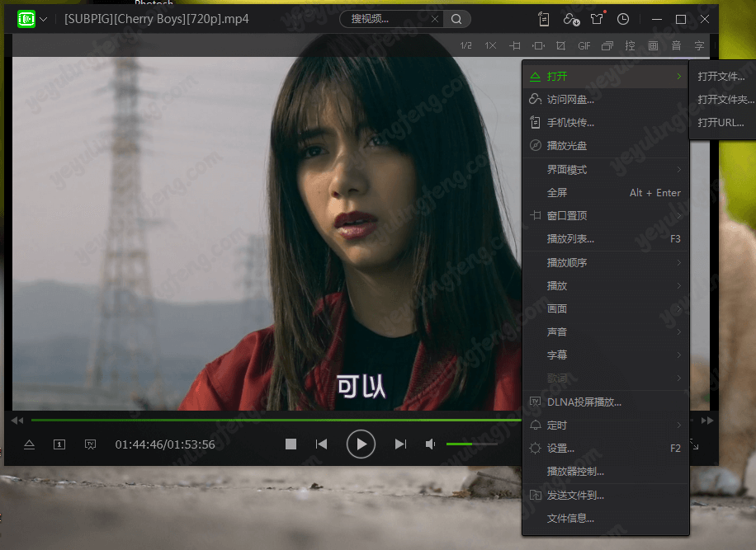Viewport: 756px width, 550px height.
Task: Open the 字 subtitle settings panel
Action: pos(699,45)
